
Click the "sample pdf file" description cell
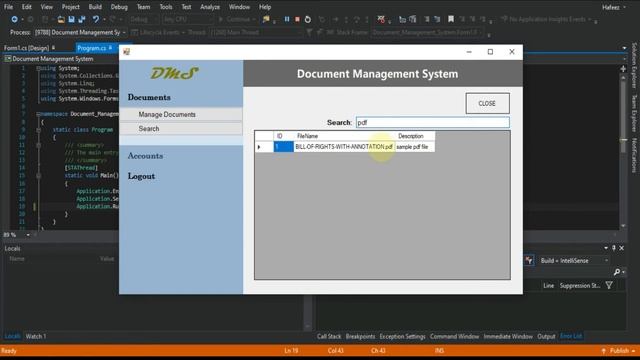pyautogui.click(x=414, y=147)
